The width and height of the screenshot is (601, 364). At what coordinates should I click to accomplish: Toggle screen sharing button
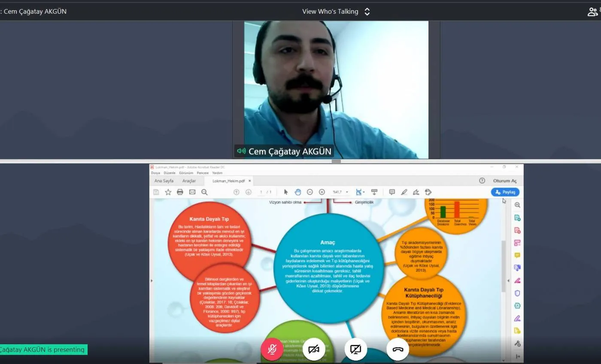coord(355,349)
